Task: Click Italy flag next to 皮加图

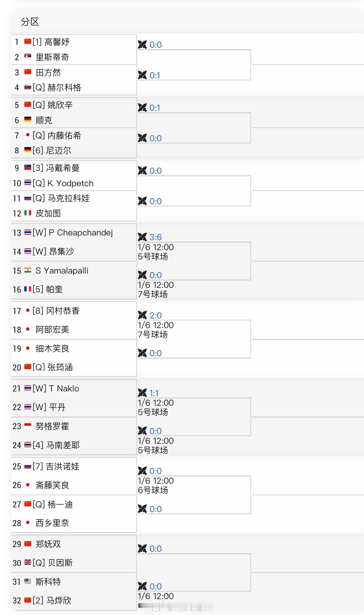Action: (x=28, y=213)
